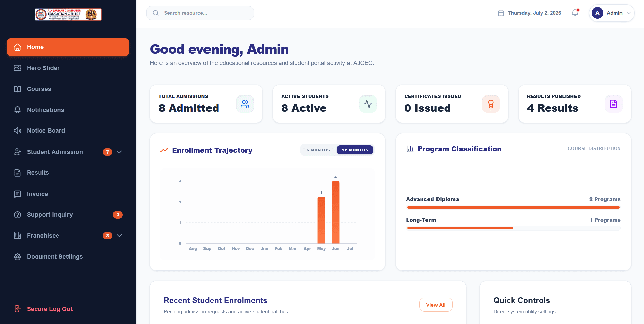The image size is (644, 324).
Task: Switch chart to 6 Months view
Action: [318, 150]
